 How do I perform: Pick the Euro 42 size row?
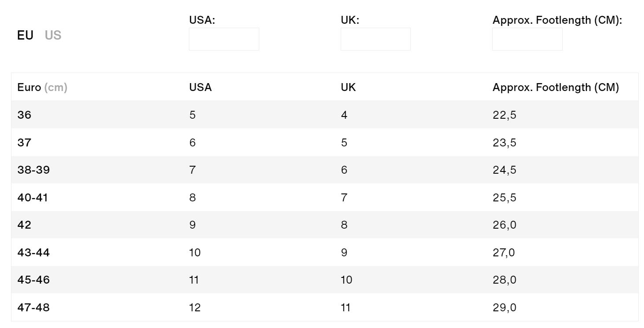(325, 225)
